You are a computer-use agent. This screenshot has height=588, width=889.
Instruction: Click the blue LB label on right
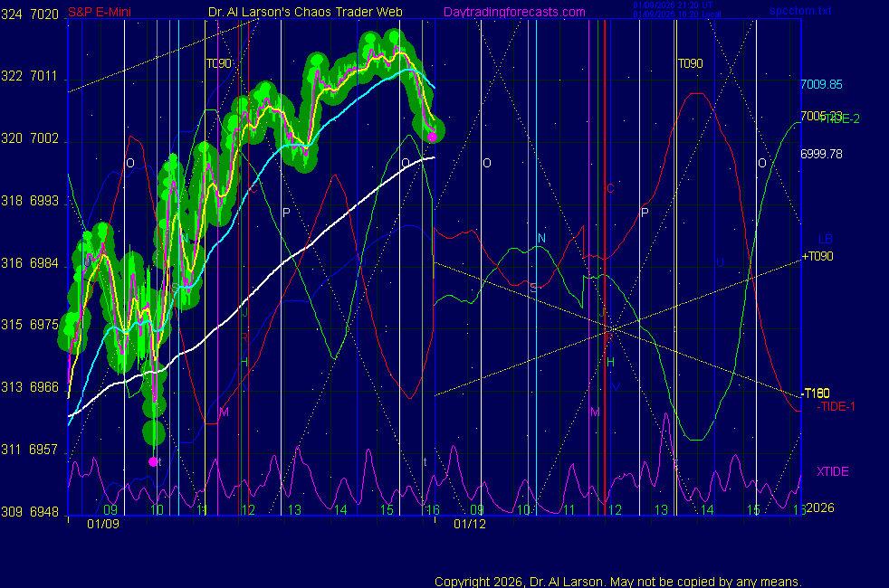(825, 240)
